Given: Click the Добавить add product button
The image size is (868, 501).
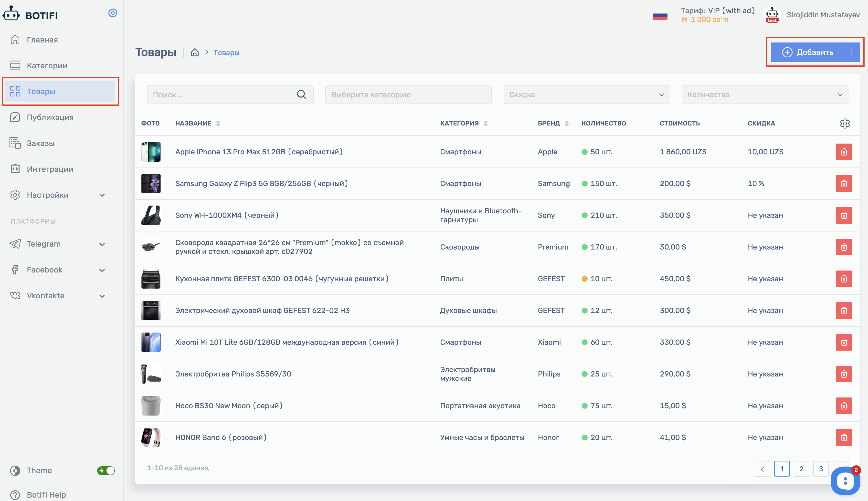Looking at the screenshot, I should click(x=807, y=52).
